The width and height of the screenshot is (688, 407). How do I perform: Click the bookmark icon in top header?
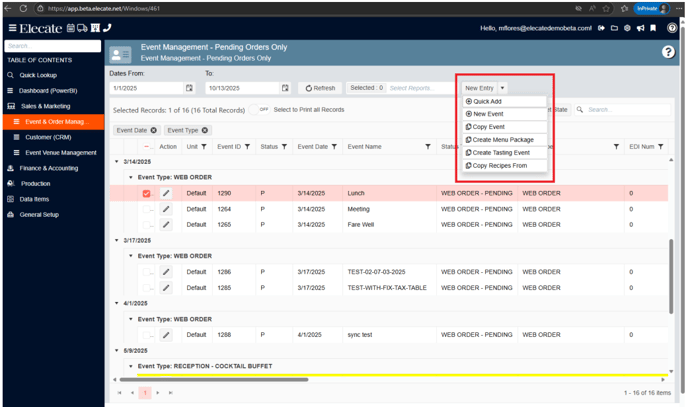pyautogui.click(x=653, y=28)
